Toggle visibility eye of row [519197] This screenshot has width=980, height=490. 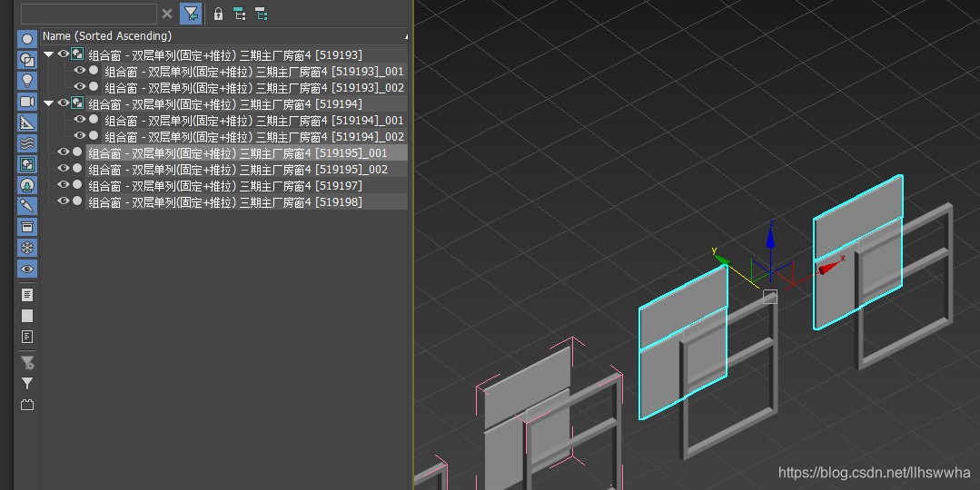point(64,184)
